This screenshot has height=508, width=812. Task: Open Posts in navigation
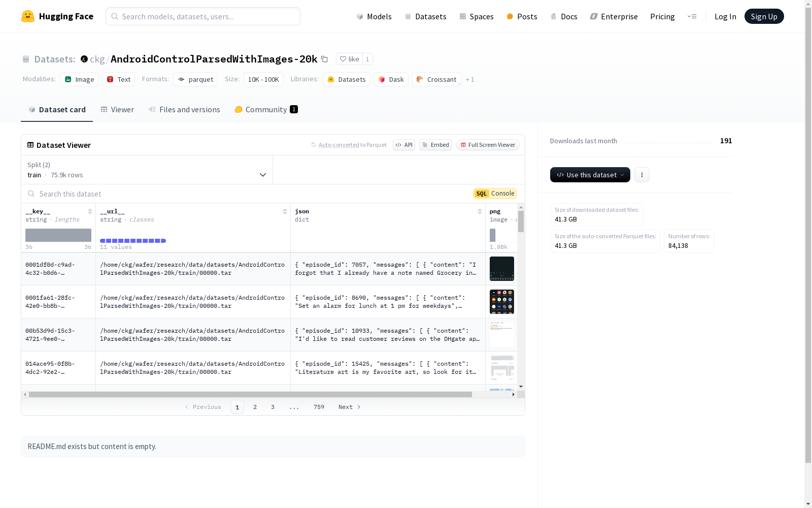[x=522, y=16]
